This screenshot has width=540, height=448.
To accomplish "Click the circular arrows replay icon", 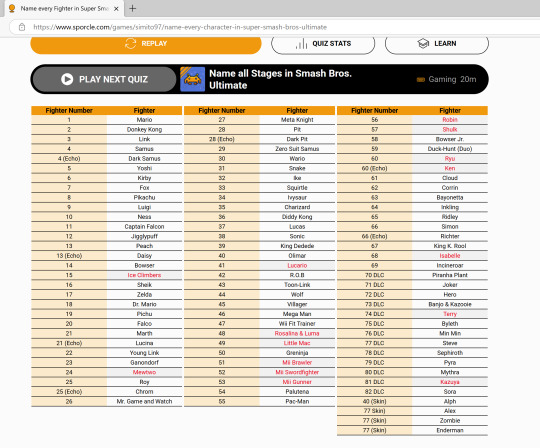I will point(131,43).
